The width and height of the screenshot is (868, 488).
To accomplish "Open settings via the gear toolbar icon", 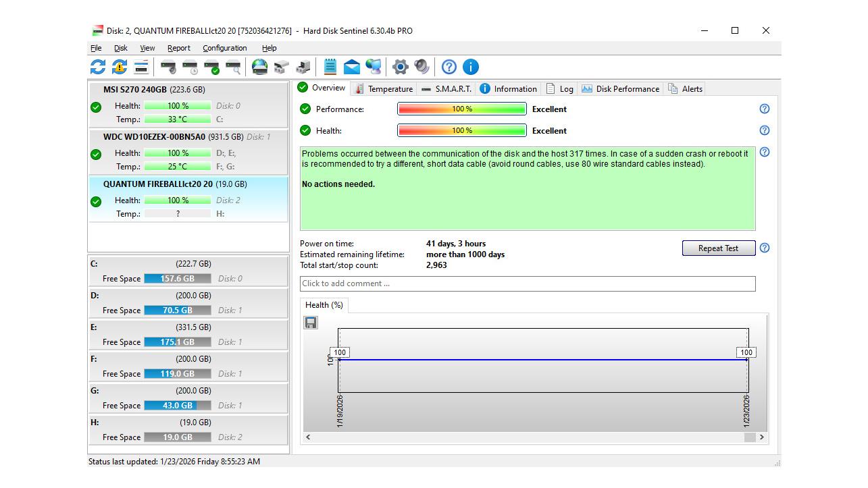I will (401, 67).
